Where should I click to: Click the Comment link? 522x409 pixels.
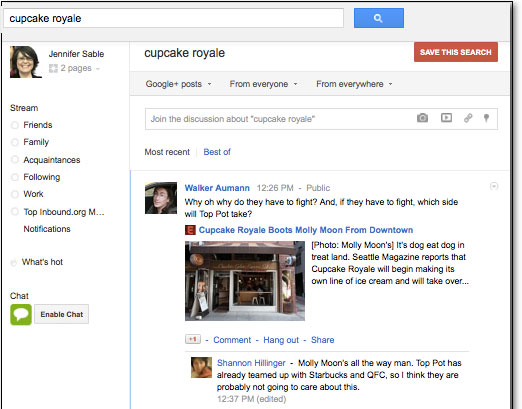click(x=232, y=340)
